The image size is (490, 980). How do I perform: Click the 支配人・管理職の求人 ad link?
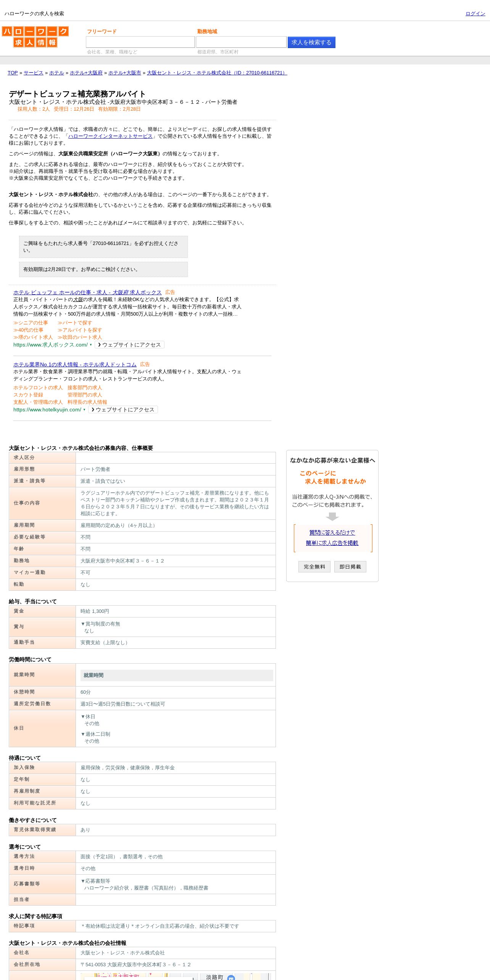38,402
